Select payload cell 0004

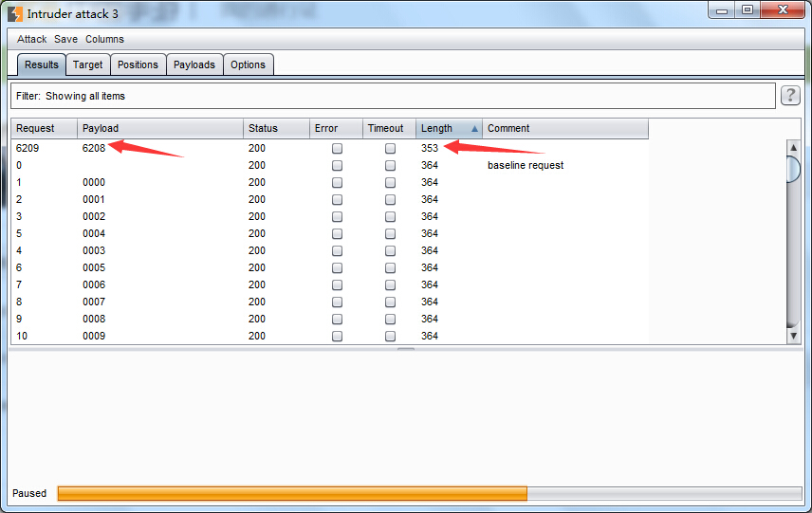[94, 233]
